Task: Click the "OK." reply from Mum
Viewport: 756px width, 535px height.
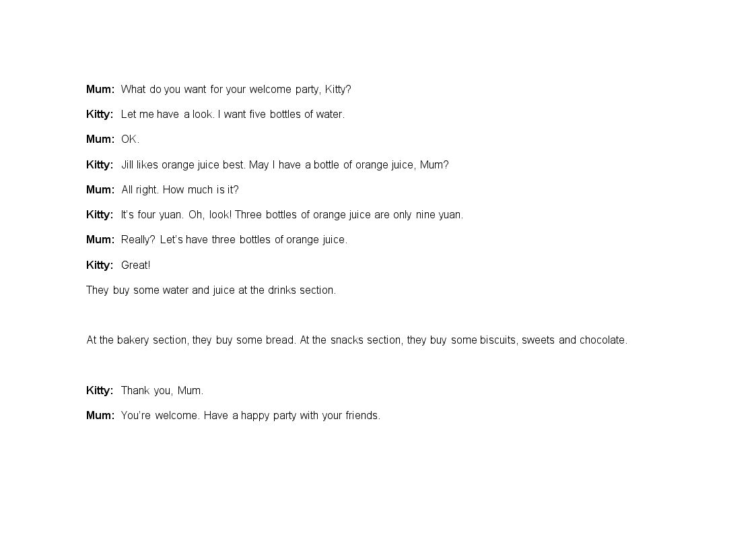Action: pos(130,139)
